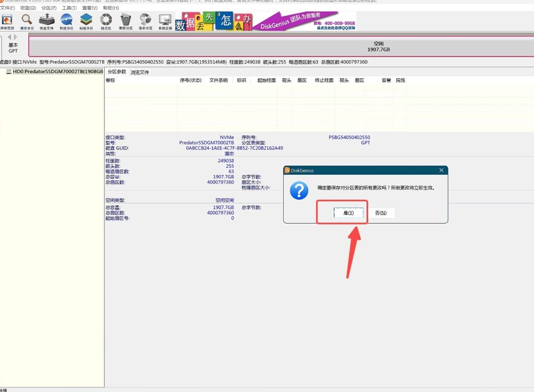Start the 系统迁移 (System Migration) tool
Image resolution: width=534 pixels, height=392 pixels.
[x=165, y=21]
